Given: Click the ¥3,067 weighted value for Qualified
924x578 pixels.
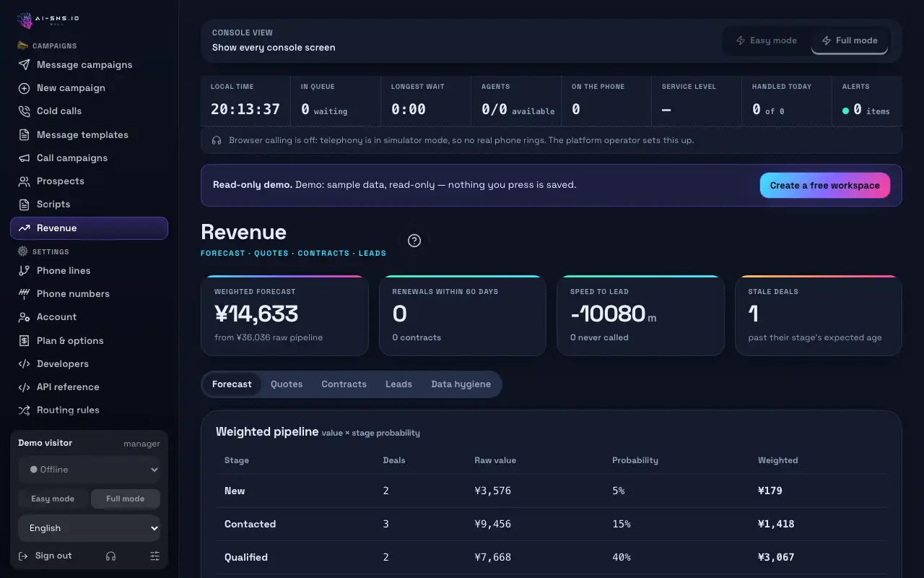Looking at the screenshot, I should coord(776,558).
